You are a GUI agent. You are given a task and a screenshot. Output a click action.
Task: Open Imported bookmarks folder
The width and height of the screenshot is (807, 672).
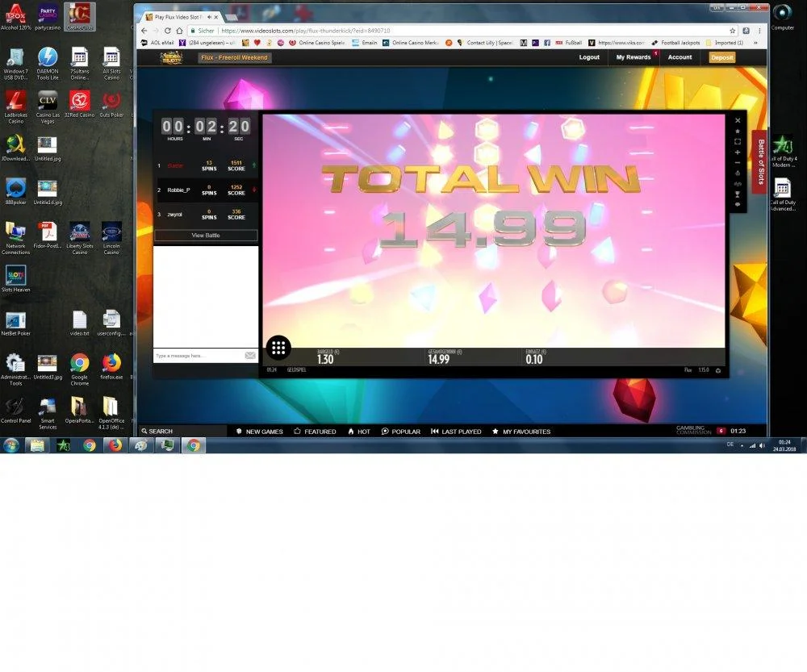(x=725, y=43)
